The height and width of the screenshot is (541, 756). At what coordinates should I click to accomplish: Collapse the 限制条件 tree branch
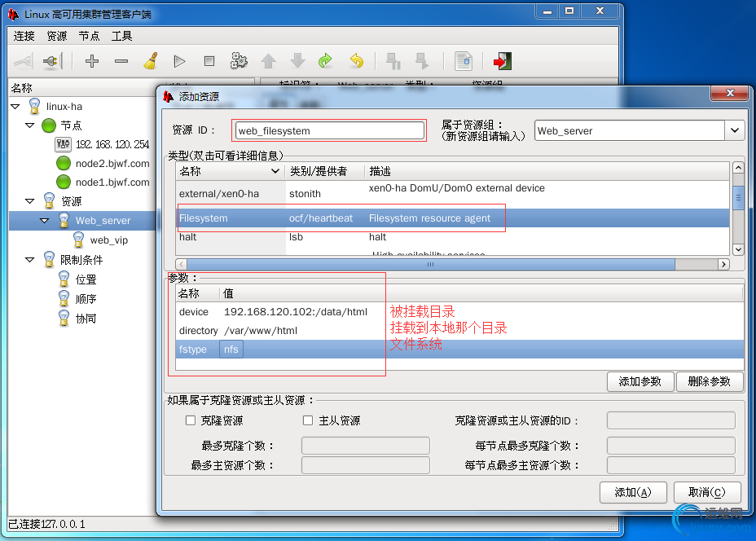(x=30, y=260)
